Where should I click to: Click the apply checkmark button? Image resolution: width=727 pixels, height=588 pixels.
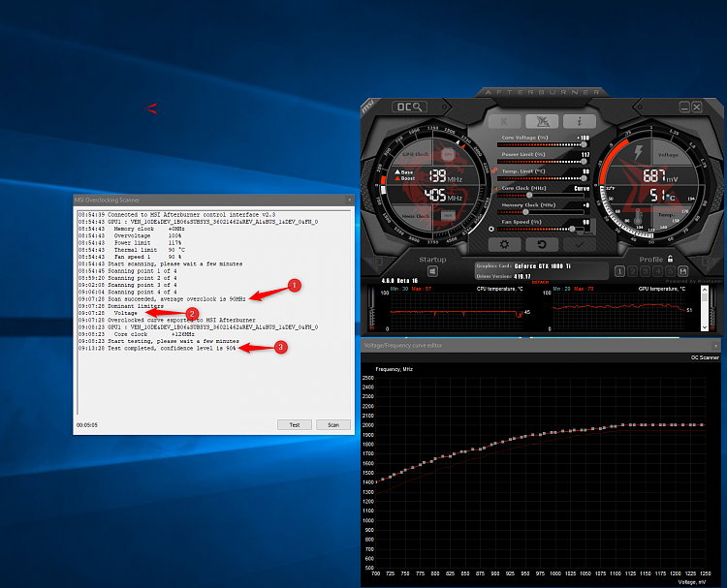(579, 244)
